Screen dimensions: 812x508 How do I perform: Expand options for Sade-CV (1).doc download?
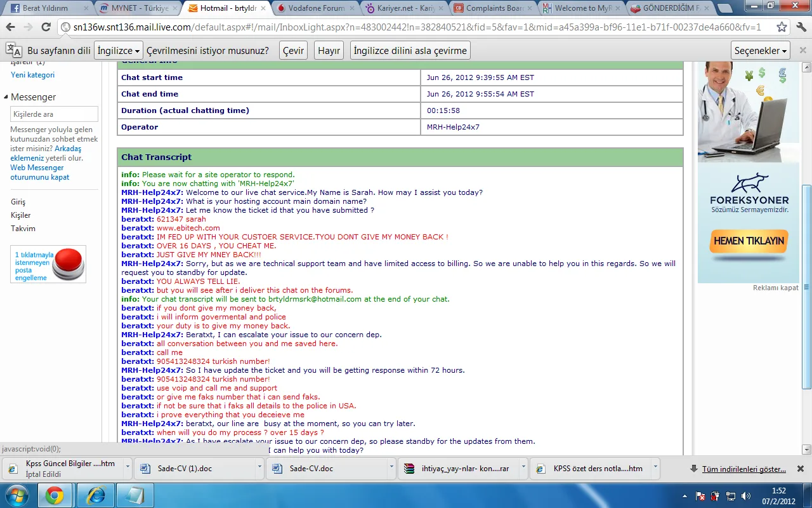coord(259,467)
